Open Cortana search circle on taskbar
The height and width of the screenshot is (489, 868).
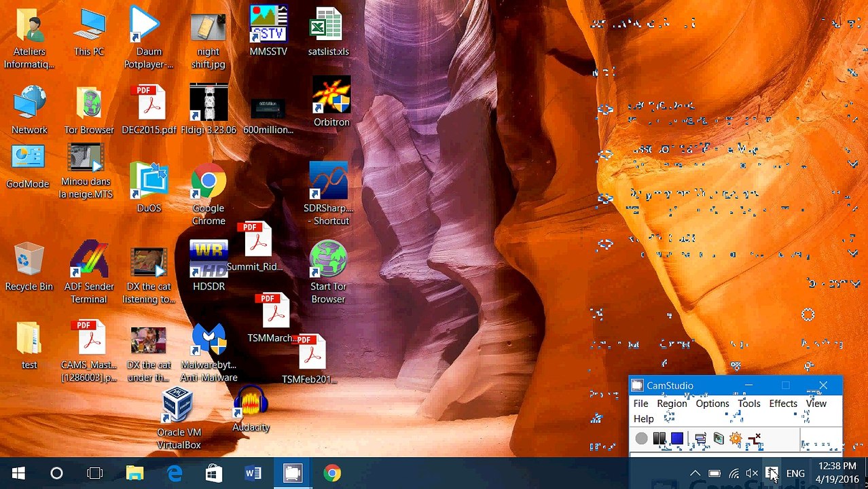[x=56, y=473]
